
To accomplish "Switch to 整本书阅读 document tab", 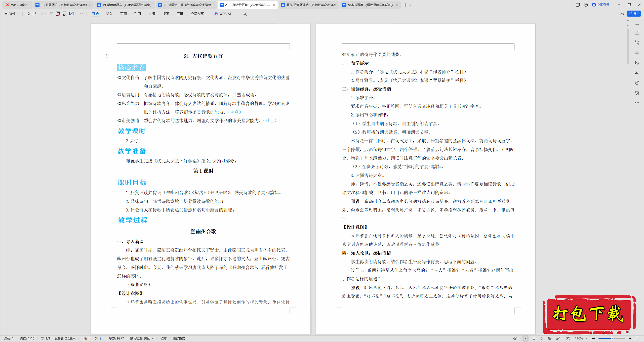I will [x=370, y=5].
